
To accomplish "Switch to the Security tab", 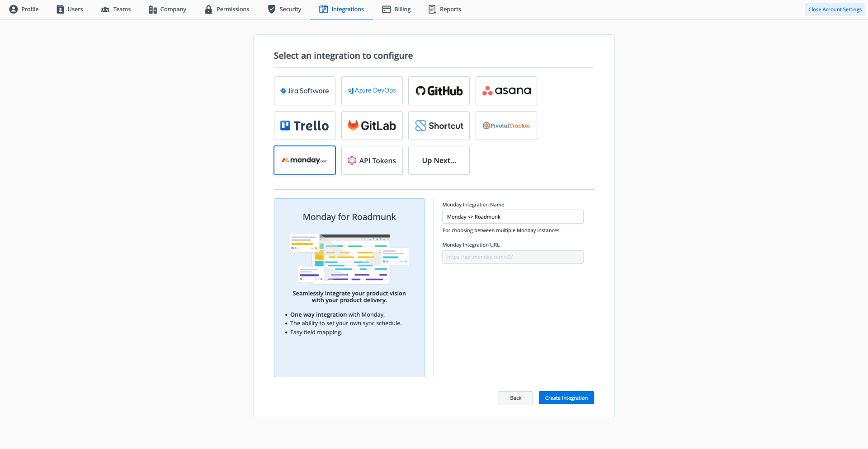I will coord(284,9).
